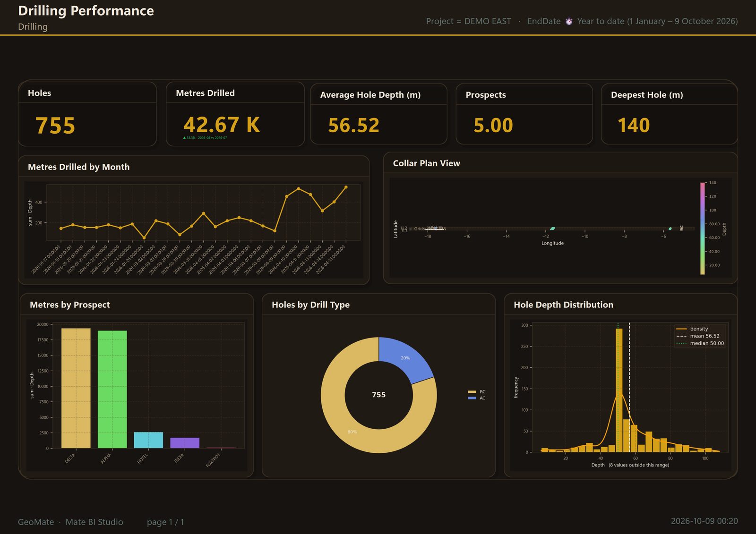
Task: Click the 'Metres Drilled by Month' title
Action: point(78,167)
